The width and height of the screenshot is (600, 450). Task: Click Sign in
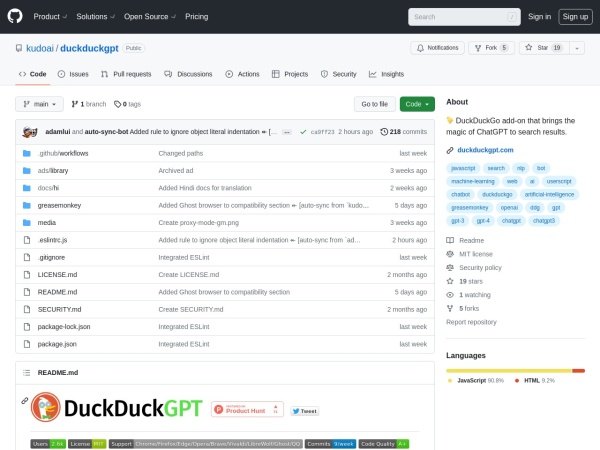point(540,16)
